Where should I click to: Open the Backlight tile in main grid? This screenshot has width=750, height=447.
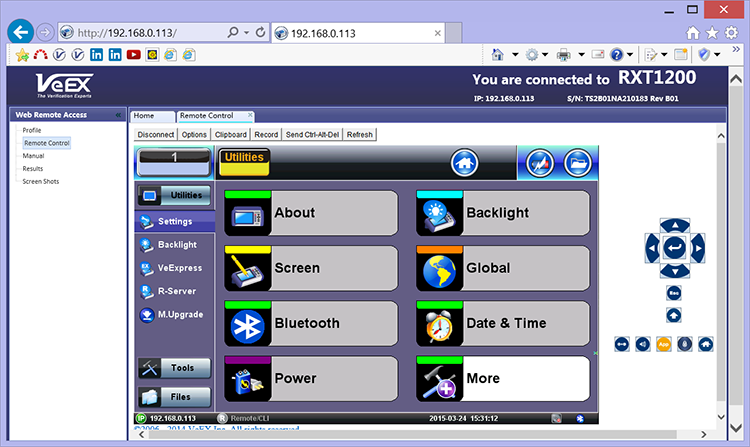tap(503, 213)
